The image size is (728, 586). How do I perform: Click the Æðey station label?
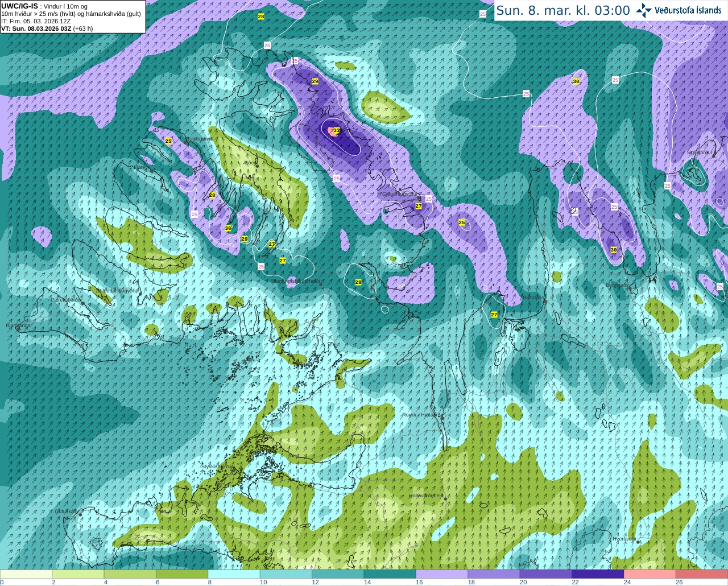[250, 162]
